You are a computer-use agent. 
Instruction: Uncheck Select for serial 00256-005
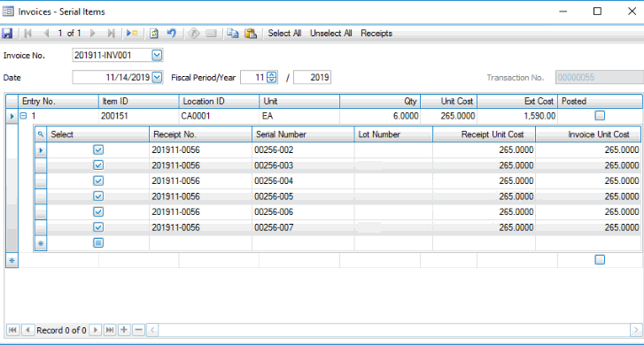click(x=98, y=196)
